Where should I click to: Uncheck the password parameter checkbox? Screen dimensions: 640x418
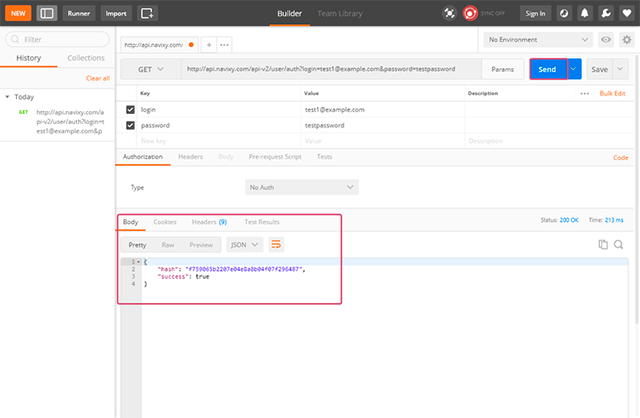click(130, 125)
